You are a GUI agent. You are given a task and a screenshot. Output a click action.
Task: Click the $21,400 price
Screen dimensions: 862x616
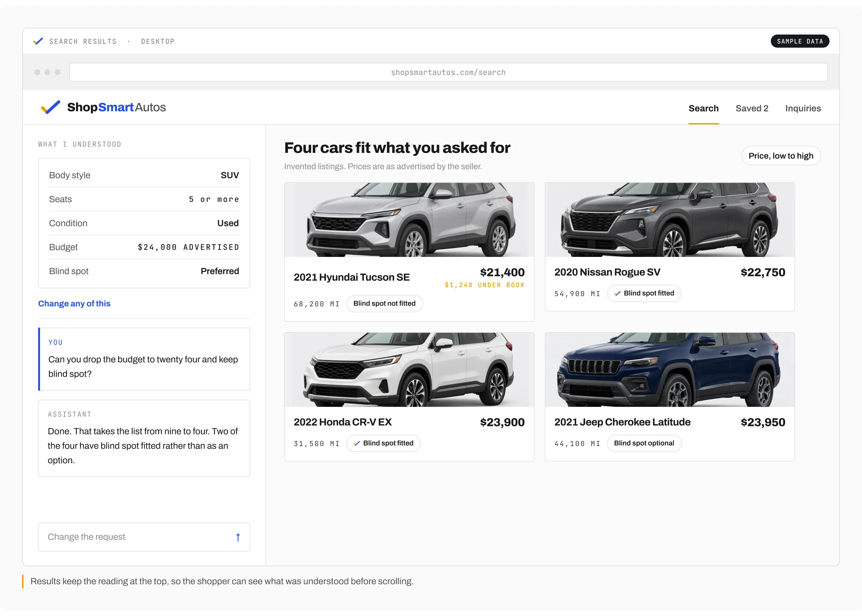(x=502, y=272)
